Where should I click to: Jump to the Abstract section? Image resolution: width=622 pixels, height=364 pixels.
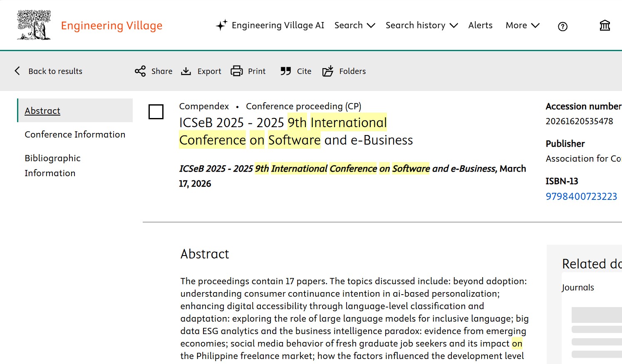click(42, 111)
